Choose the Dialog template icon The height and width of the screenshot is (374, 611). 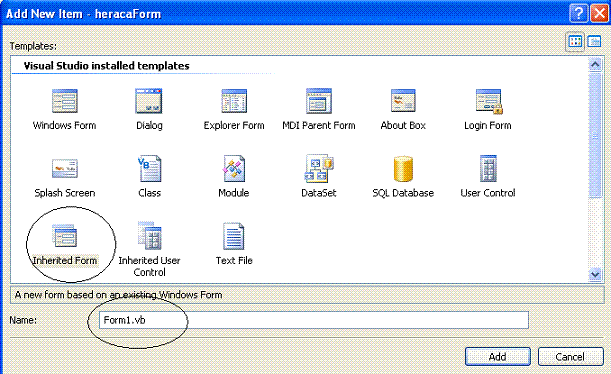pyautogui.click(x=149, y=101)
